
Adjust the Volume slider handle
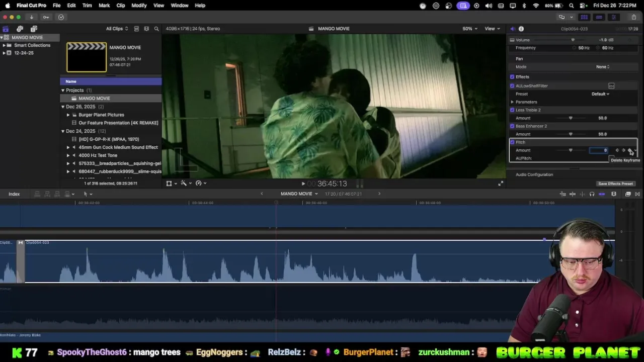coord(573,40)
